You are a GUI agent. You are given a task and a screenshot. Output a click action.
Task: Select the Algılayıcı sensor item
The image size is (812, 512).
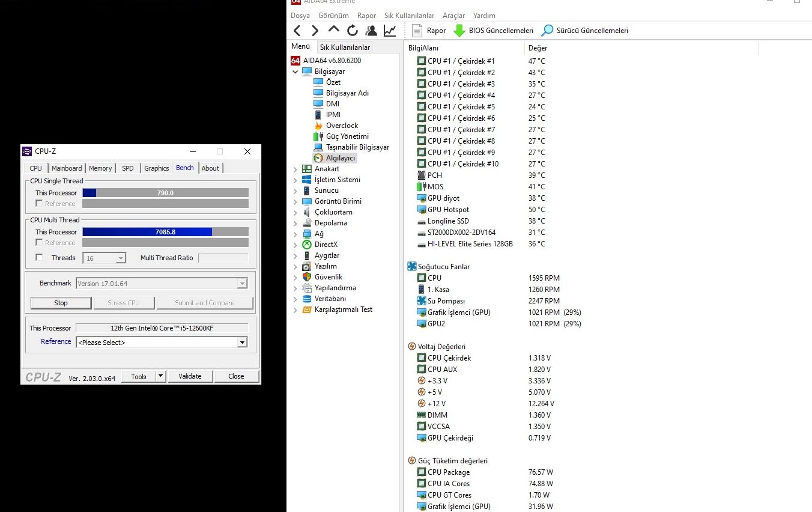coord(341,158)
